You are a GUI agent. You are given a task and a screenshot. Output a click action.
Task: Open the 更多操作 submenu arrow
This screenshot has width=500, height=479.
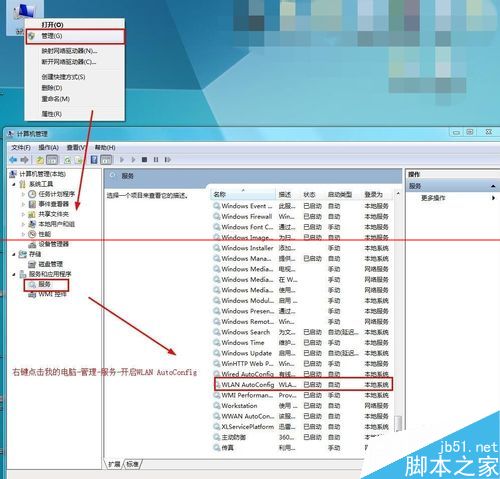pyautogui.click(x=493, y=198)
